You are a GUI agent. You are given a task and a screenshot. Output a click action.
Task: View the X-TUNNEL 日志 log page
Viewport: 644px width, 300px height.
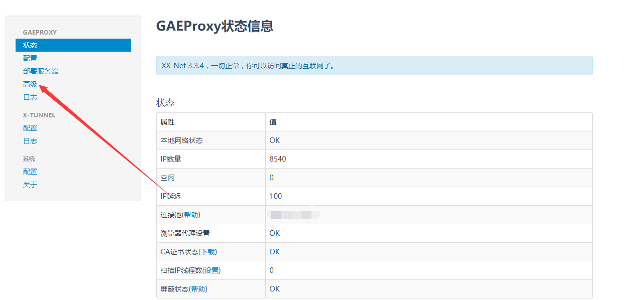pyautogui.click(x=29, y=140)
